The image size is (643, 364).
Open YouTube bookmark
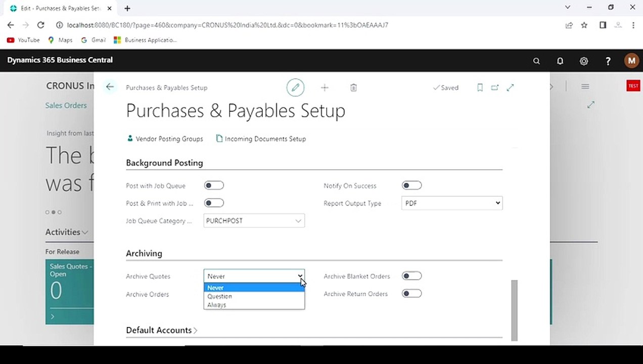click(x=23, y=40)
